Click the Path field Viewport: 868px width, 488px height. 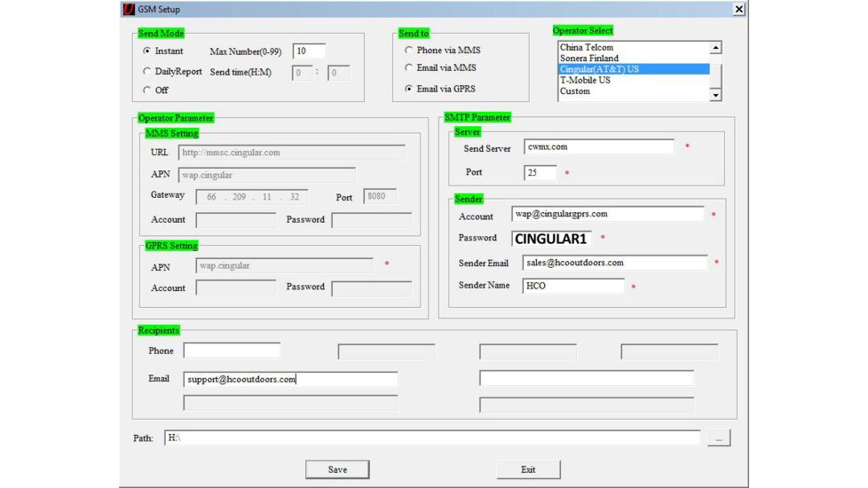432,437
